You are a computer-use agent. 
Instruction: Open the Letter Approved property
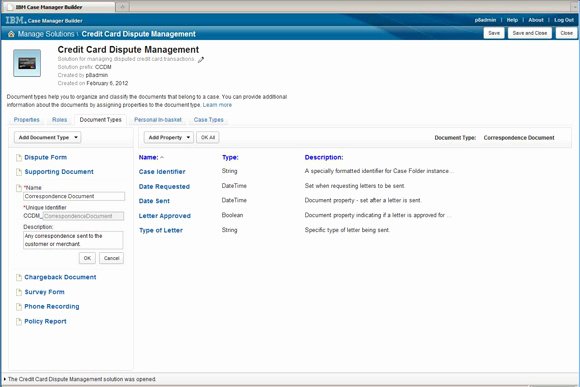(165, 216)
